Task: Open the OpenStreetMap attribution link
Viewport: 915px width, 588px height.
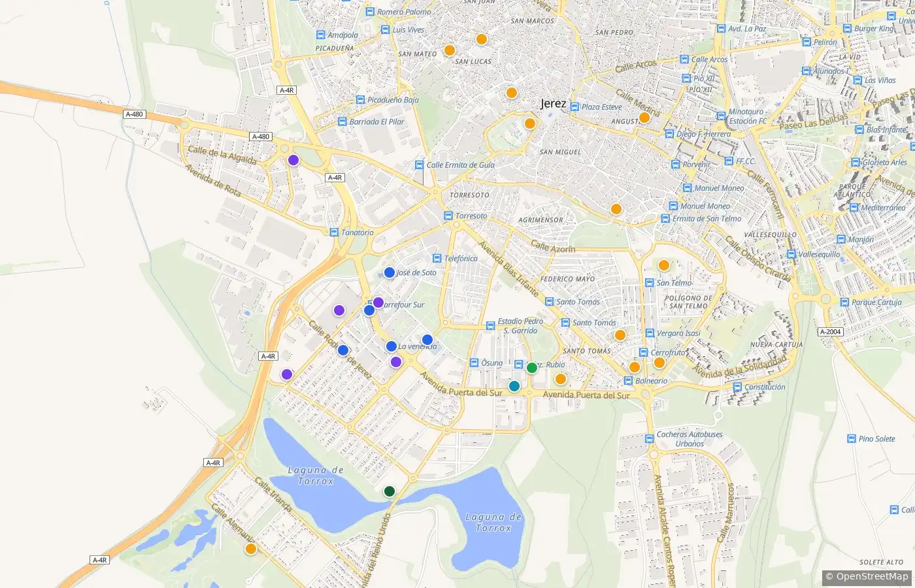Action: pyautogui.click(x=867, y=576)
